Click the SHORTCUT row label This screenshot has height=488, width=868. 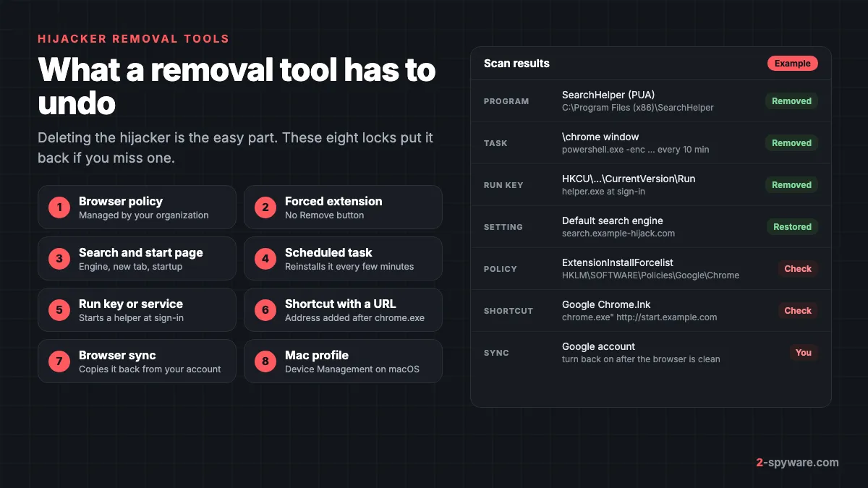point(509,311)
